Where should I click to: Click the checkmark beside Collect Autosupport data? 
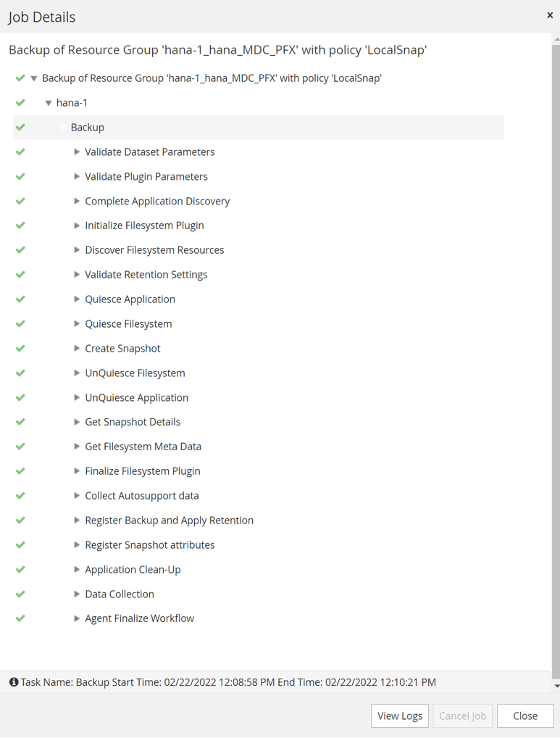point(20,496)
